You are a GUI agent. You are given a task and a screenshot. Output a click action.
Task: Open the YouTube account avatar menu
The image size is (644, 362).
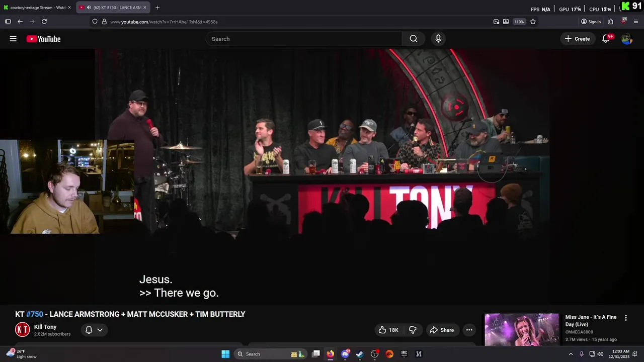coord(626,39)
